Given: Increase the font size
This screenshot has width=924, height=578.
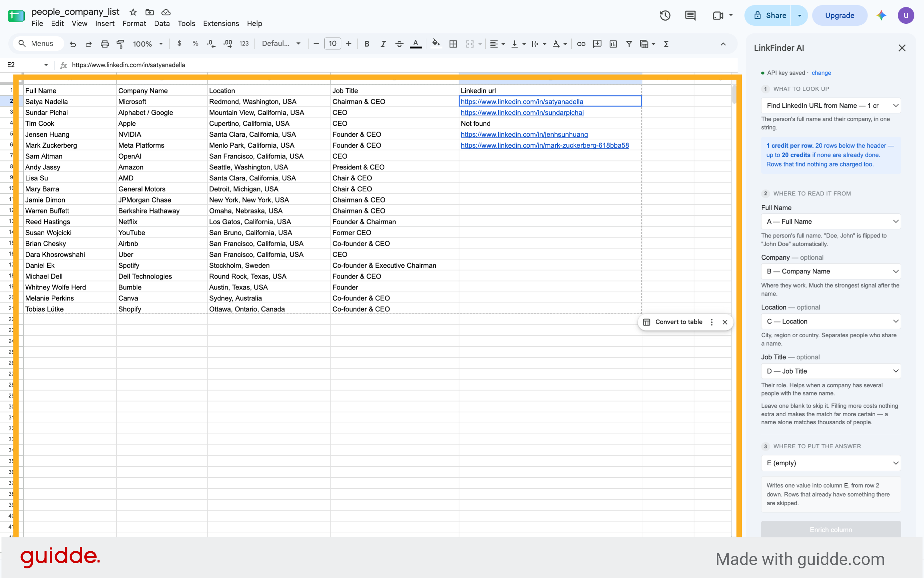Looking at the screenshot, I should pyautogui.click(x=348, y=44).
